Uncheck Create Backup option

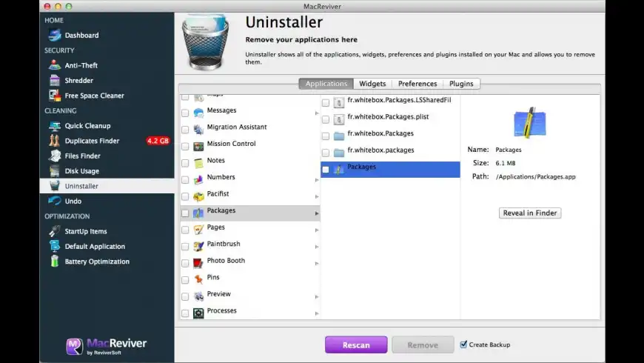[463, 344]
